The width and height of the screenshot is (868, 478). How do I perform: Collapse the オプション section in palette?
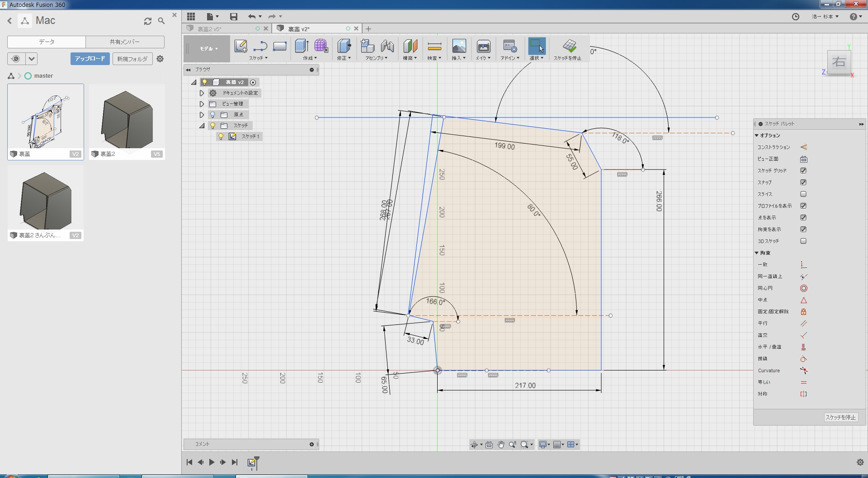pos(757,136)
